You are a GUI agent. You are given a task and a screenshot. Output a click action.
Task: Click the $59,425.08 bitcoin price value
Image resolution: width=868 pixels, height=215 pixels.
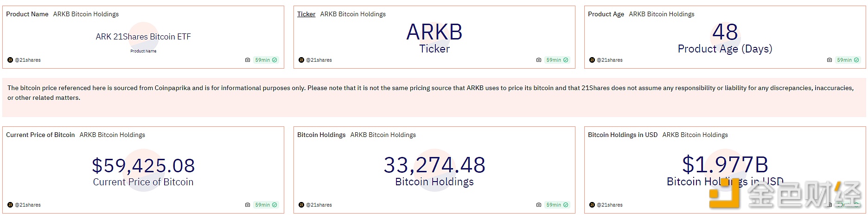pyautogui.click(x=143, y=166)
